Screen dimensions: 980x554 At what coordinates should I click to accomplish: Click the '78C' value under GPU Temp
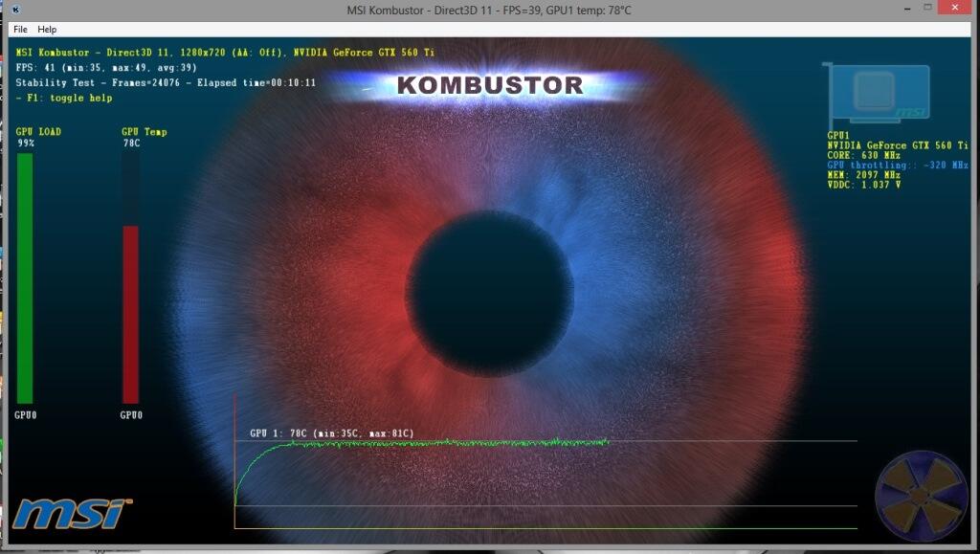point(131,143)
